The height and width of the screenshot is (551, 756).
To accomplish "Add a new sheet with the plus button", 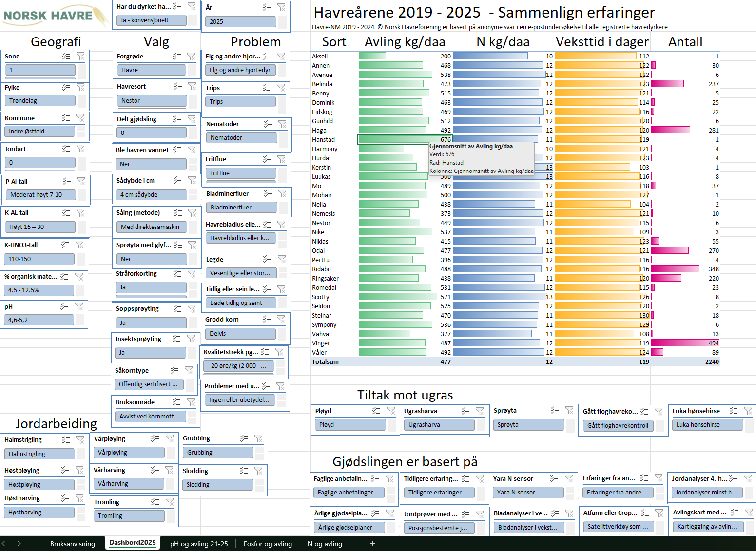I will point(372,544).
